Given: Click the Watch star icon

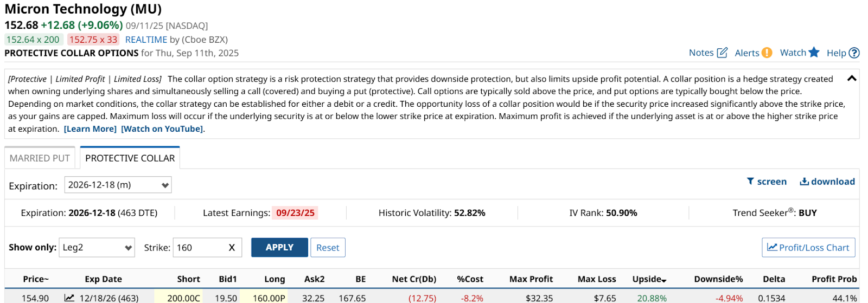Looking at the screenshot, I should pos(814,52).
